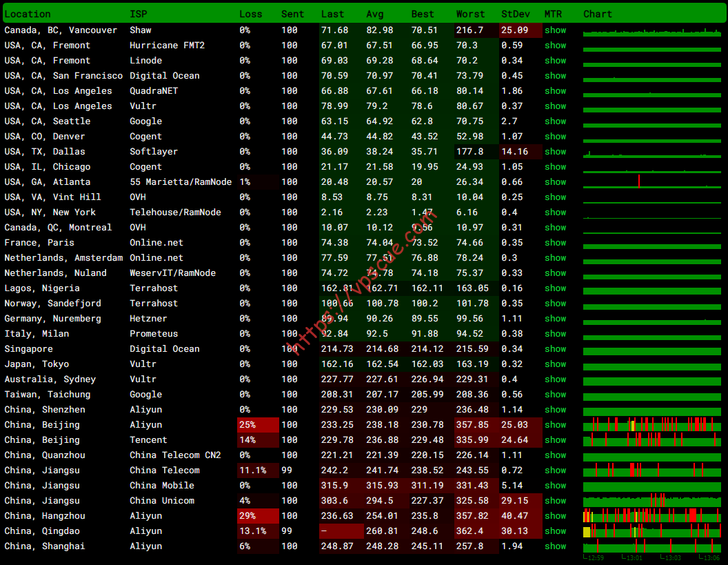Screen dimensions: 728x565
Task: Open show link for Taiwan, Taichung
Action: pos(555,395)
